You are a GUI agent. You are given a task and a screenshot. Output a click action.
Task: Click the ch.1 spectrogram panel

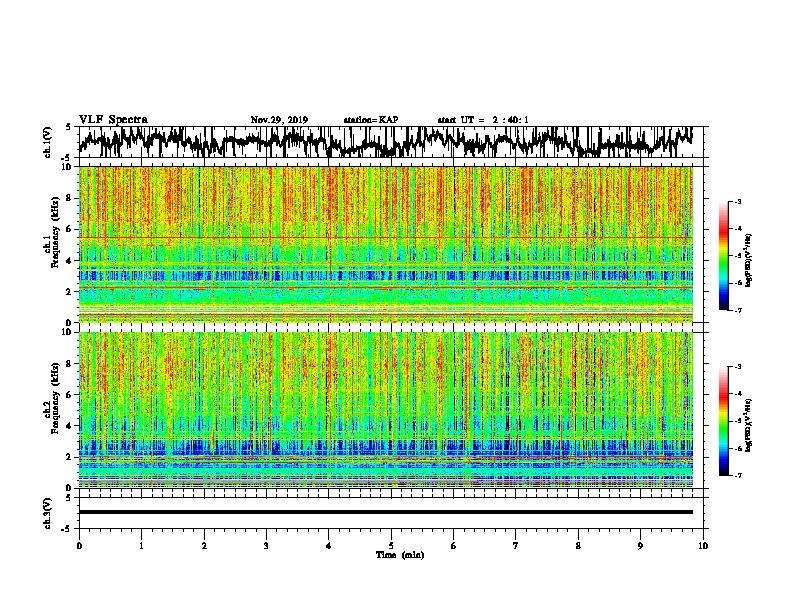point(386,244)
